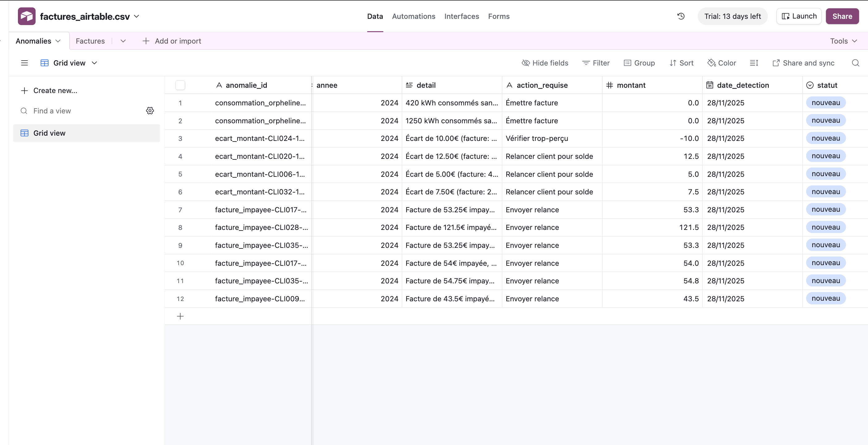Viewport: 868px width, 445px height.
Task: Click the Launch button
Action: (798, 16)
